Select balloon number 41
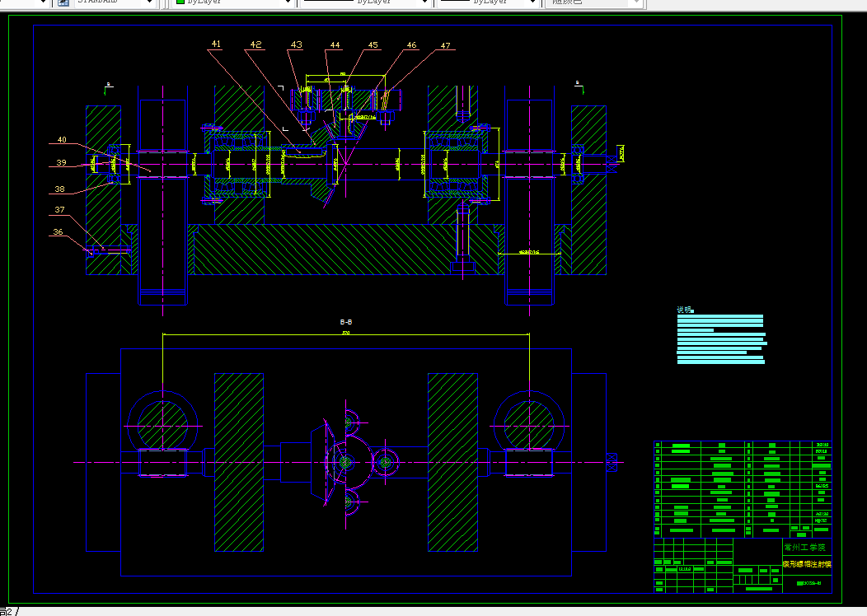This screenshot has width=867, height=616. pyautogui.click(x=216, y=44)
